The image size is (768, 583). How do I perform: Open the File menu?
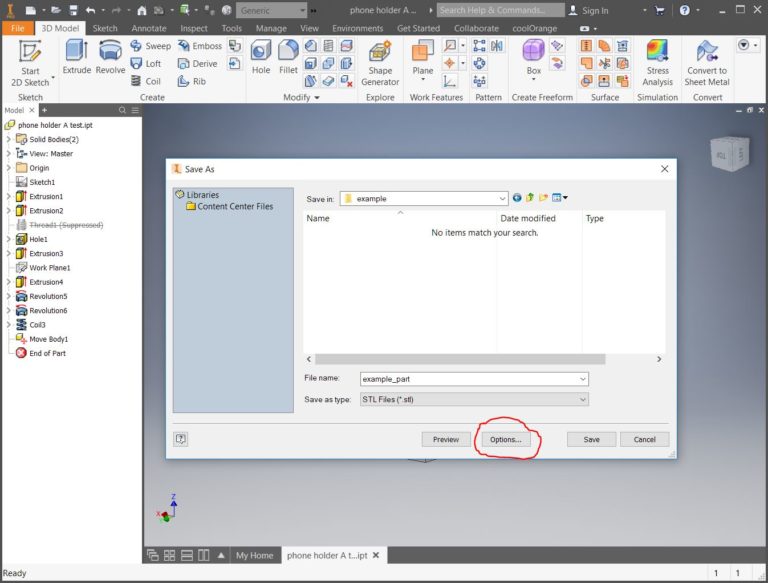(x=17, y=28)
